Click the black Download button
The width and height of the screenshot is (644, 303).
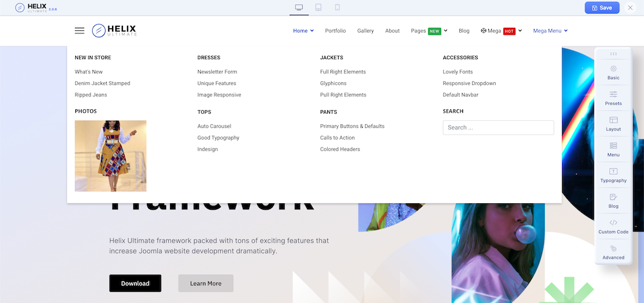click(135, 283)
